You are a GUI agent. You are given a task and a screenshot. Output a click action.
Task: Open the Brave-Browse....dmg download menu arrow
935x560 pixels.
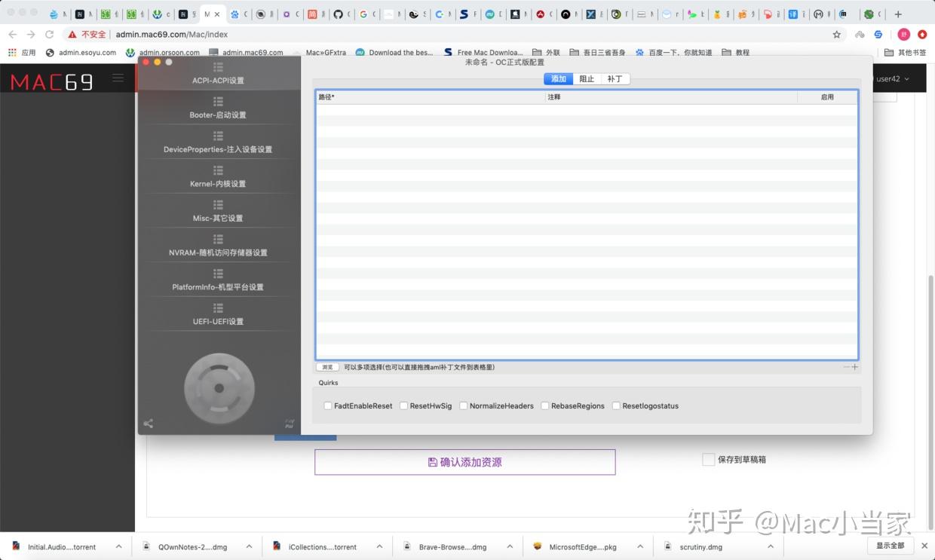pyautogui.click(x=509, y=546)
